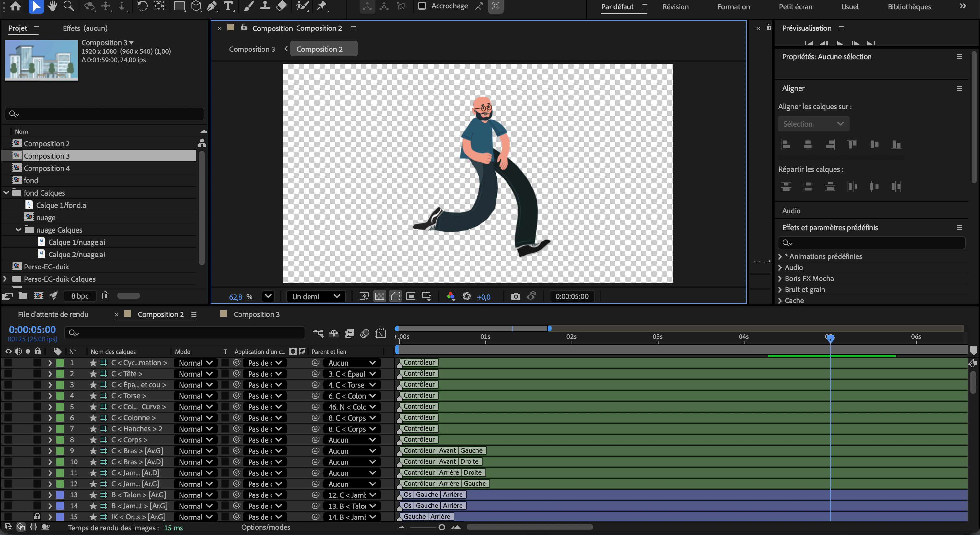
Task: Open Mode dropdown for layer 9 Bras [Av.G]
Action: point(195,451)
